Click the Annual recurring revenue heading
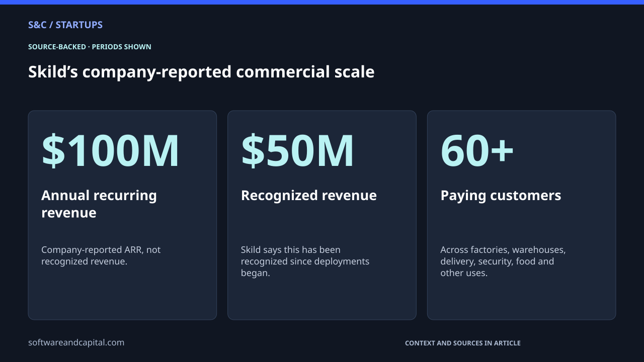This screenshot has width=644, height=362. pos(99,204)
